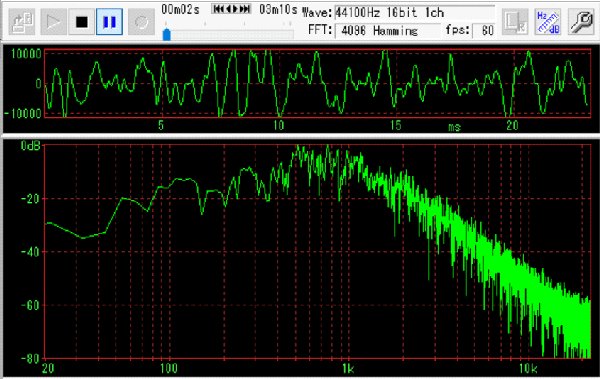Toggle the L/R channel selection icon
This screenshot has width=600, height=379.
(515, 22)
